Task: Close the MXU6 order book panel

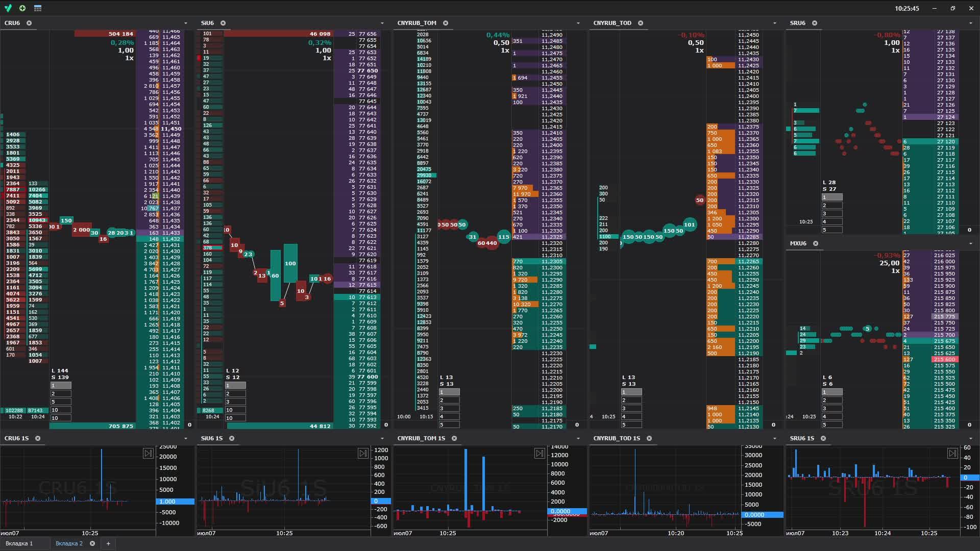Action: click(816, 243)
